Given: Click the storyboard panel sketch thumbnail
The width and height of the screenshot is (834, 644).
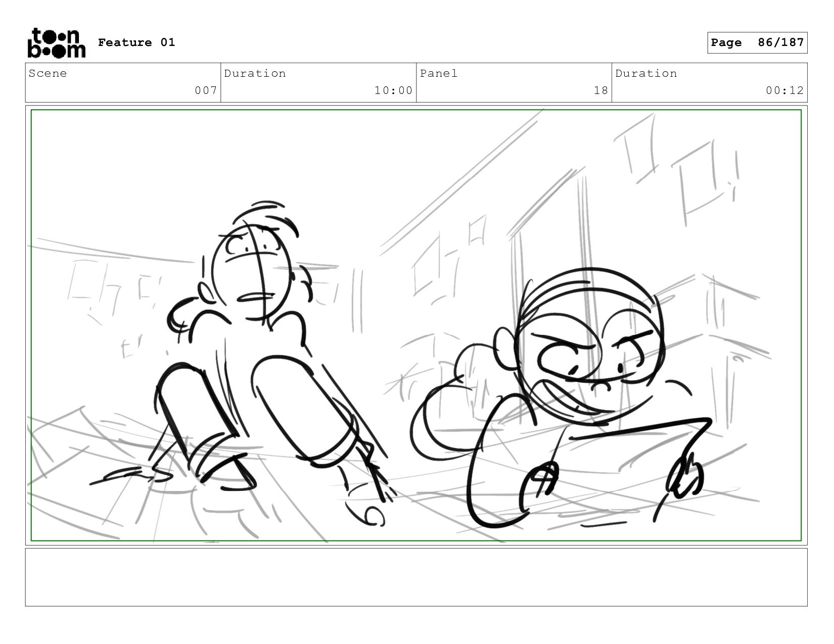Looking at the screenshot, I should tap(416, 325).
